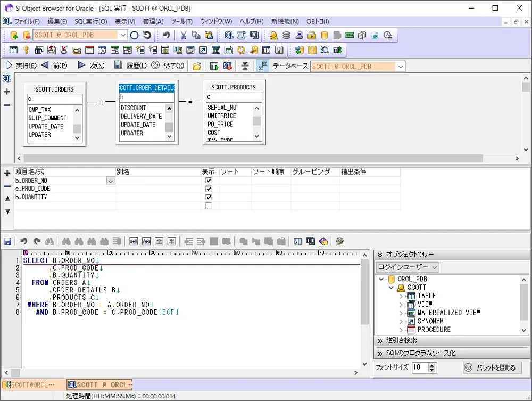This screenshot has height=401, width=532.
Task: Increase font size with stepper up arrow
Action: [x=431, y=365]
